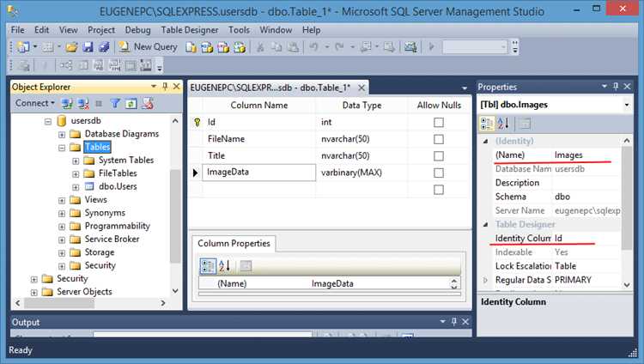Pin the Properties panel with pushpin icon

tap(616, 86)
